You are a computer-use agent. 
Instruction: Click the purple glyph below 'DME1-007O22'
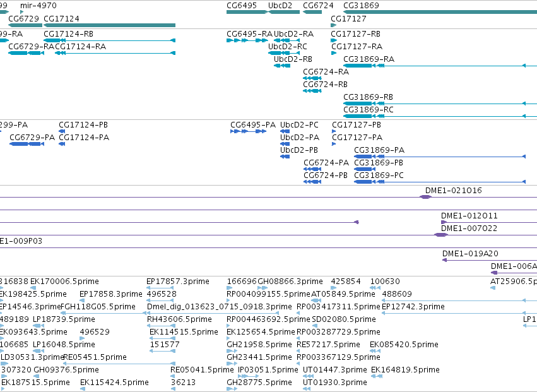(x=440, y=235)
